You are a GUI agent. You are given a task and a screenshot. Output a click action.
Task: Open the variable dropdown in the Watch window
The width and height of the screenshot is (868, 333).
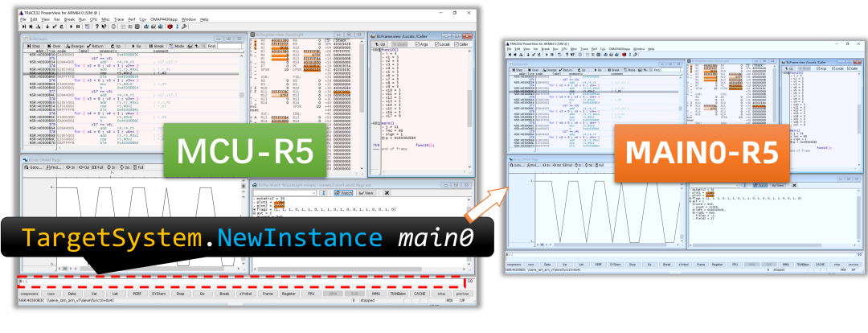(x=314, y=193)
